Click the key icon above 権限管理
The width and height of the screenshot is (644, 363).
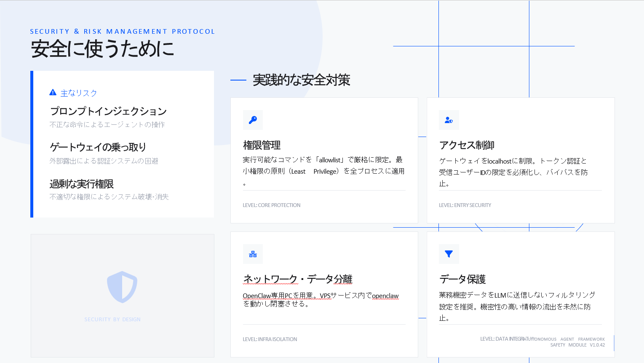pos(253,120)
